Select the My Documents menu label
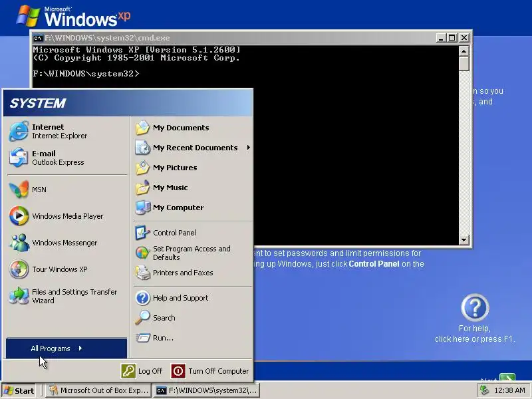532x399 pixels. point(181,128)
